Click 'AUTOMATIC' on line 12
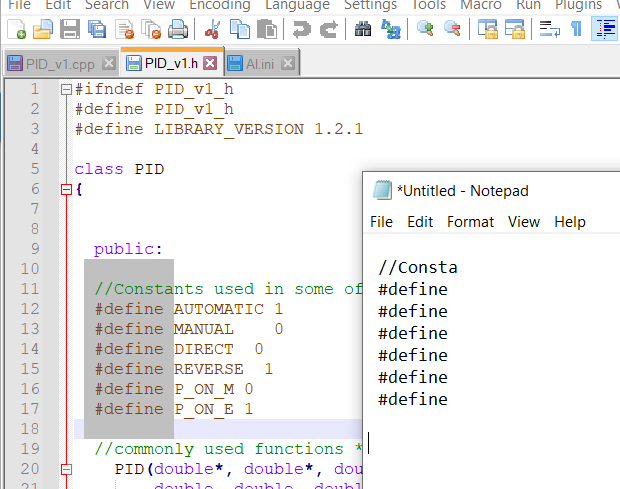The width and height of the screenshot is (620, 489). pos(219,309)
